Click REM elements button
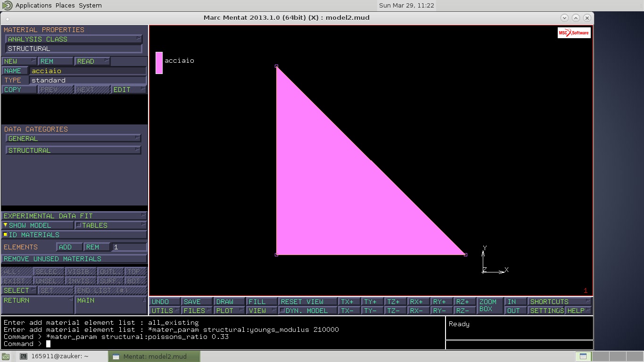 pyautogui.click(x=97, y=247)
